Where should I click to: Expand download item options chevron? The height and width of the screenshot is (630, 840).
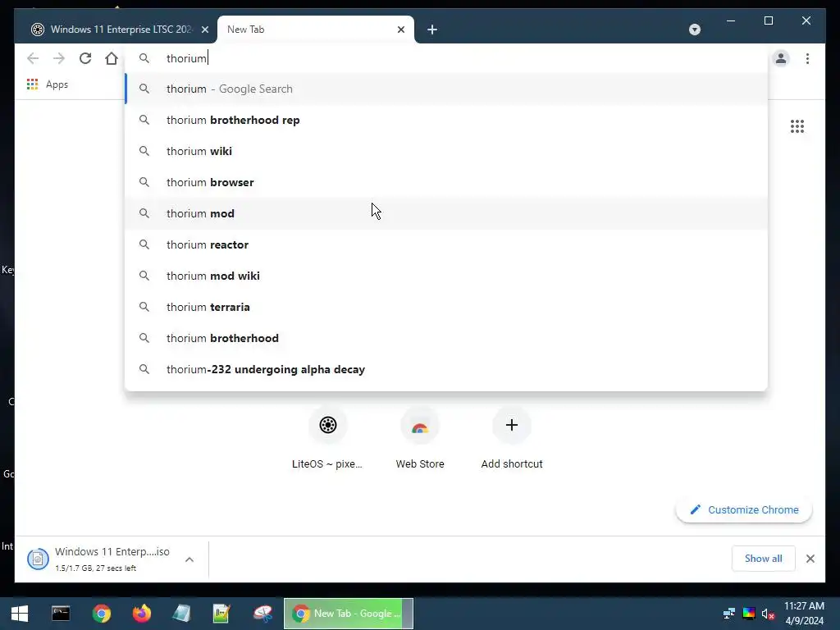(189, 559)
